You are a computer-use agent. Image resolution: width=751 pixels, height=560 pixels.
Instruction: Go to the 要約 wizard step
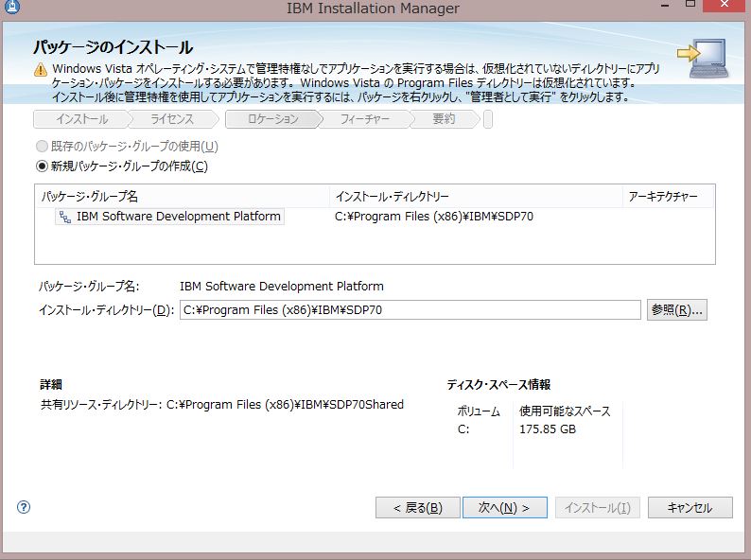coord(444,119)
